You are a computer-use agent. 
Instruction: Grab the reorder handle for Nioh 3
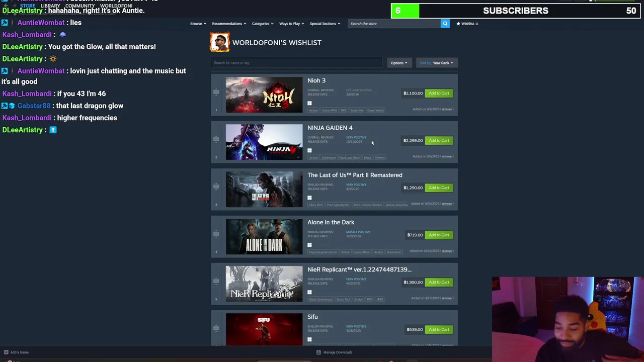(x=216, y=92)
